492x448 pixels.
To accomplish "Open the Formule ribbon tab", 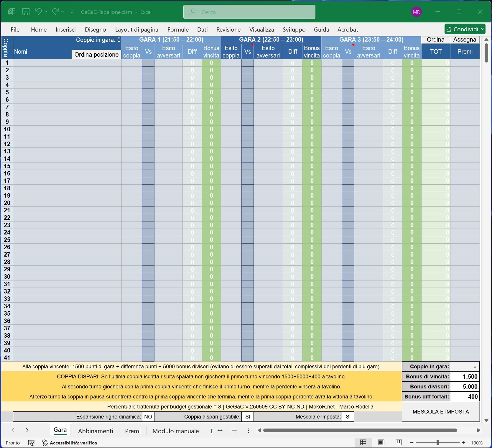I will (x=178, y=29).
